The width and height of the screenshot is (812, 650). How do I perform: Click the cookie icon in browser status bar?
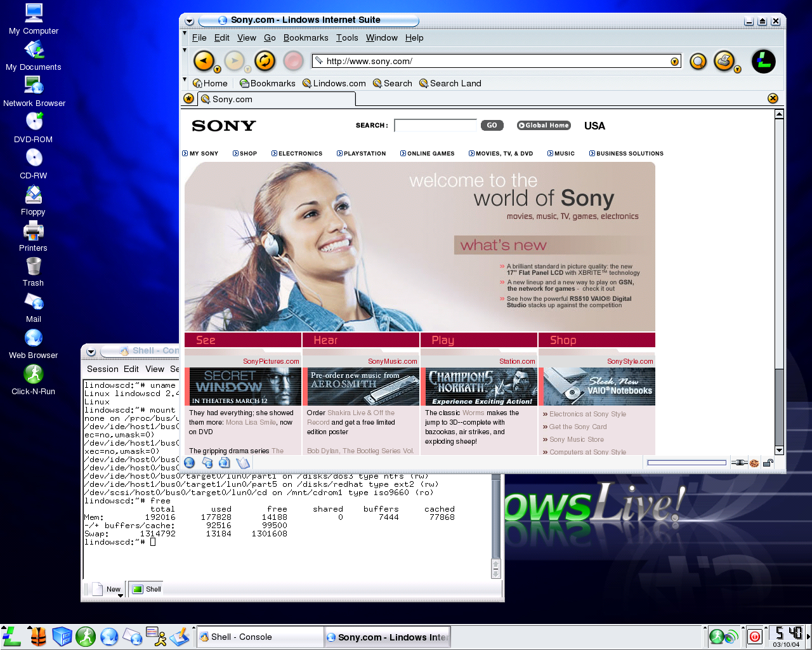point(754,463)
